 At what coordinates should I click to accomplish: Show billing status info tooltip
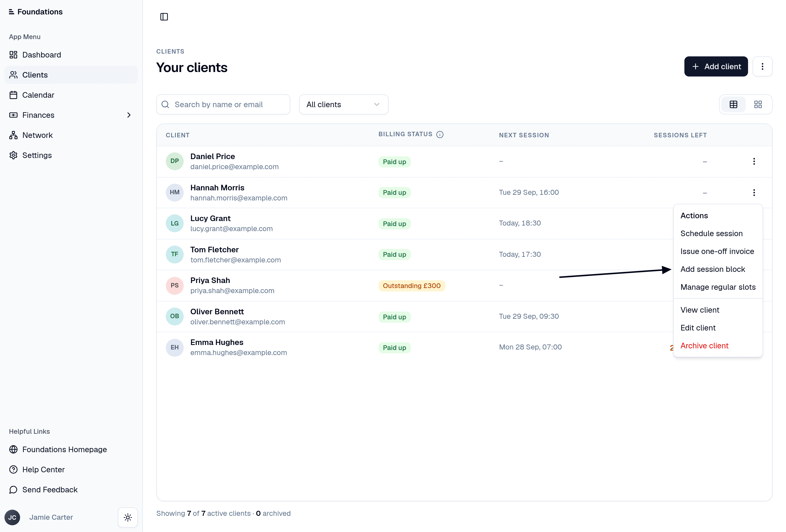[440, 135]
